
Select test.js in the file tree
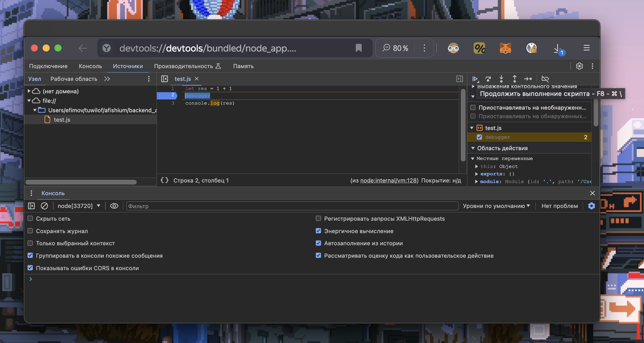[x=62, y=120]
